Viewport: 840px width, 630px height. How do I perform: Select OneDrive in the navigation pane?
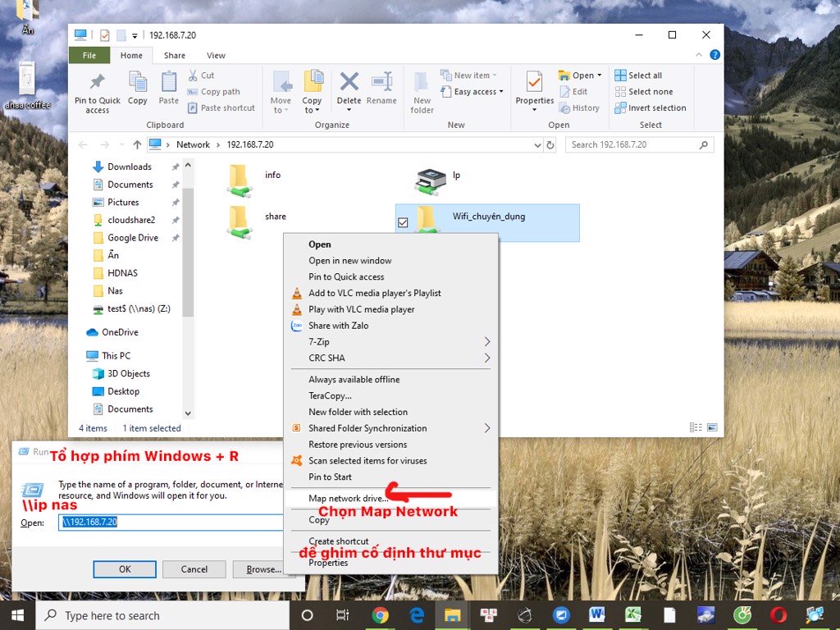tap(120, 332)
